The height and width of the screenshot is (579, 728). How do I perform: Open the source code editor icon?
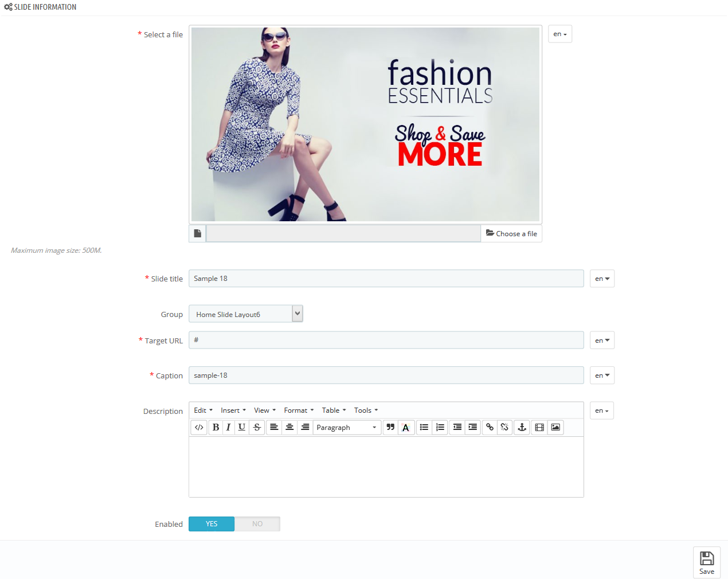coord(199,427)
